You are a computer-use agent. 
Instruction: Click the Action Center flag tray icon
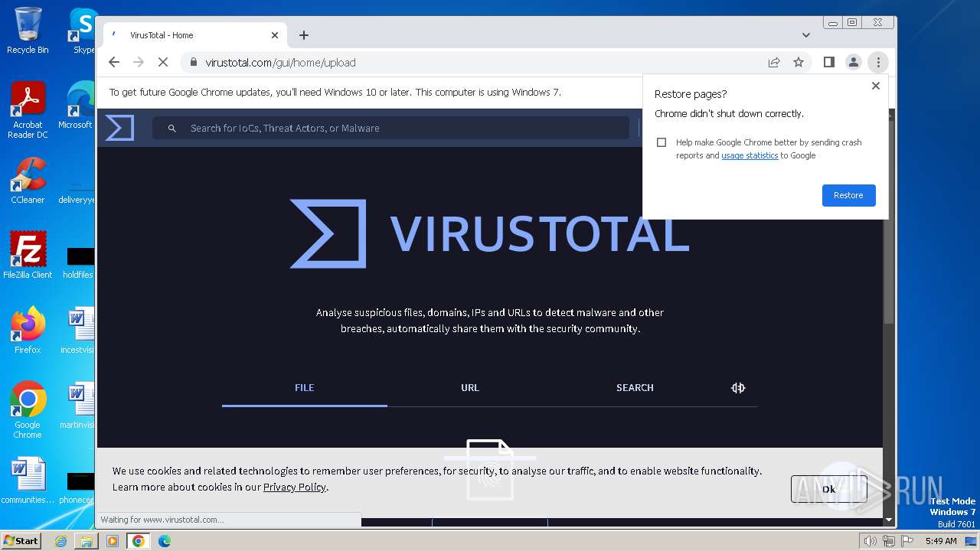907,541
